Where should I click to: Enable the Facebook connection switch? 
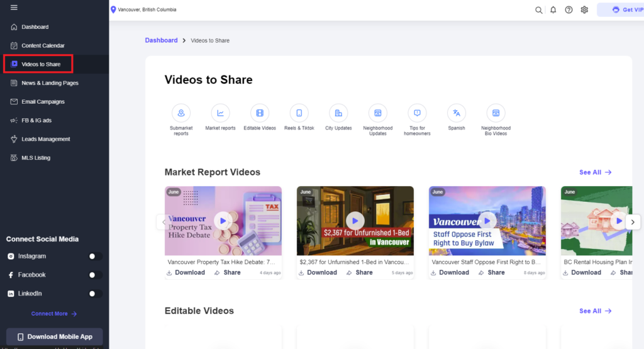point(95,275)
